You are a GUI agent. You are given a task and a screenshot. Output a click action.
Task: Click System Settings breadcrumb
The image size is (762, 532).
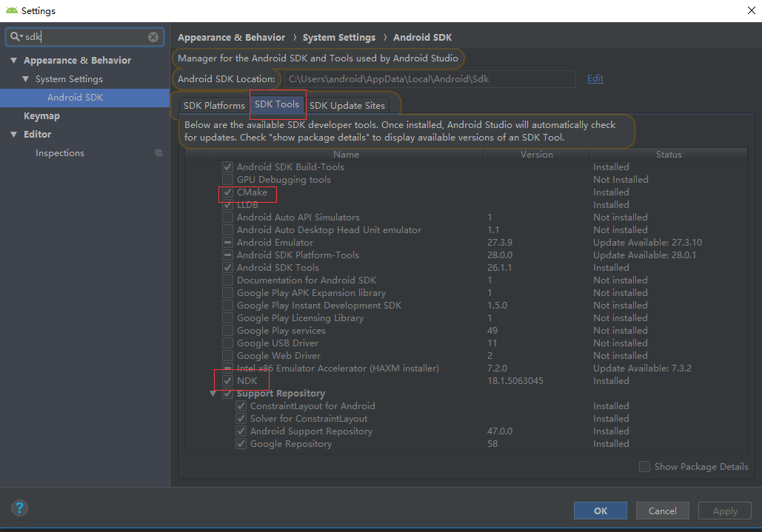click(x=339, y=38)
